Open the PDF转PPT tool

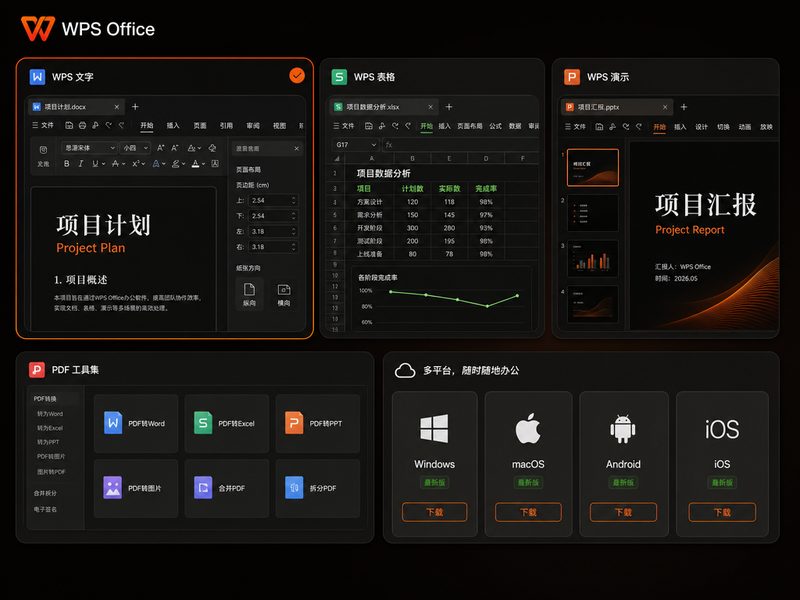pyautogui.click(x=317, y=423)
